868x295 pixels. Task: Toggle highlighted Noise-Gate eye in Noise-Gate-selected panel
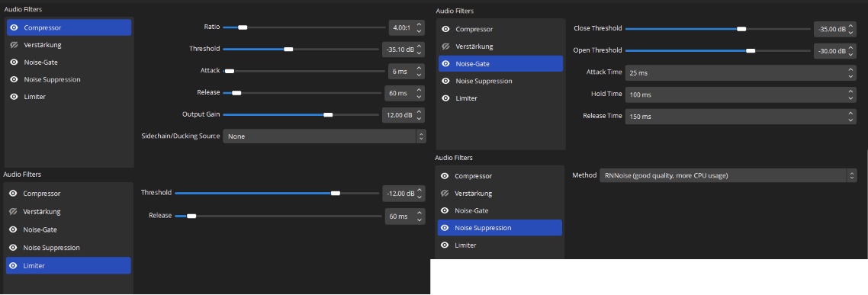(x=445, y=63)
